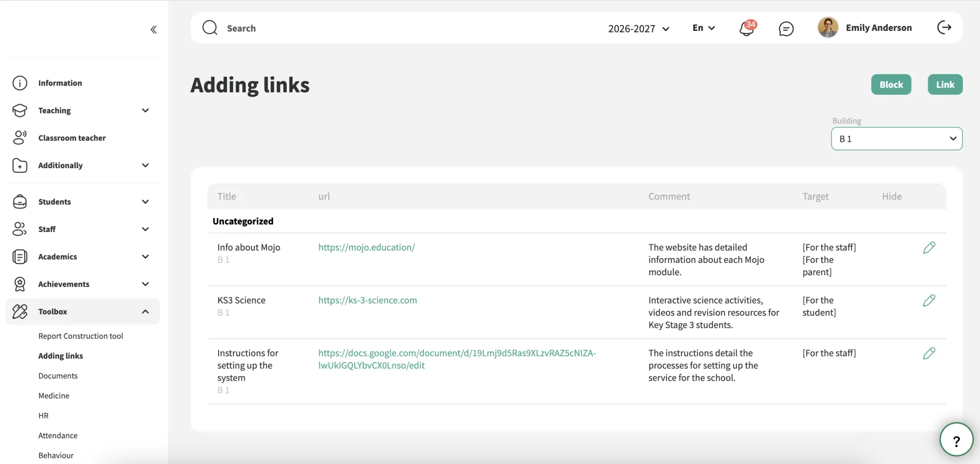
Task: Click the search magnifier icon
Action: tap(210, 27)
